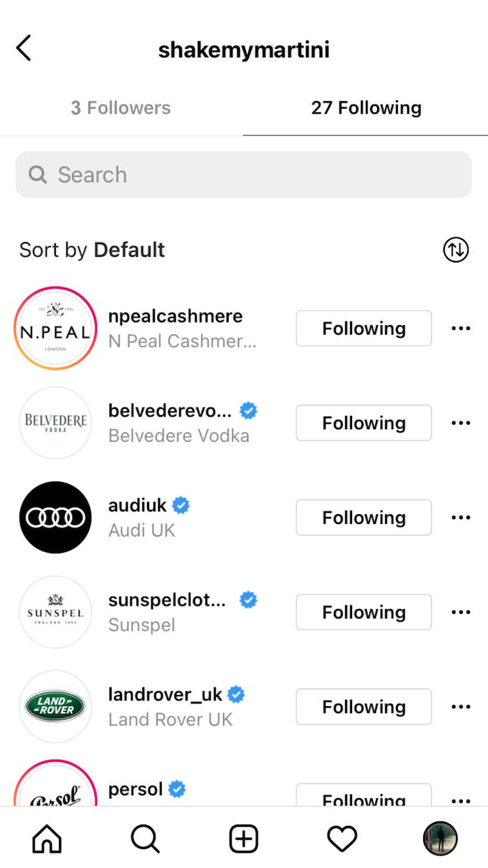The image size is (488, 868).
Task: Tap the shakemymartini username header
Action: click(243, 47)
